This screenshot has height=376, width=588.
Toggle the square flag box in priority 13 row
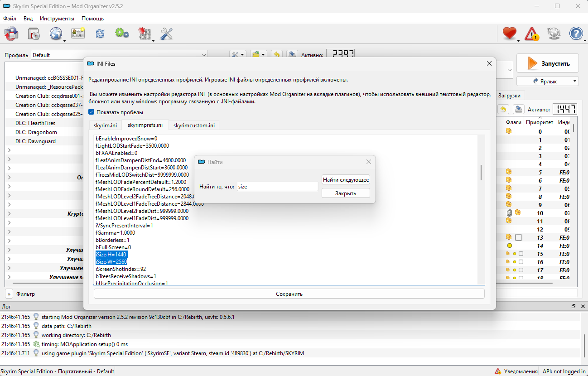click(x=519, y=237)
